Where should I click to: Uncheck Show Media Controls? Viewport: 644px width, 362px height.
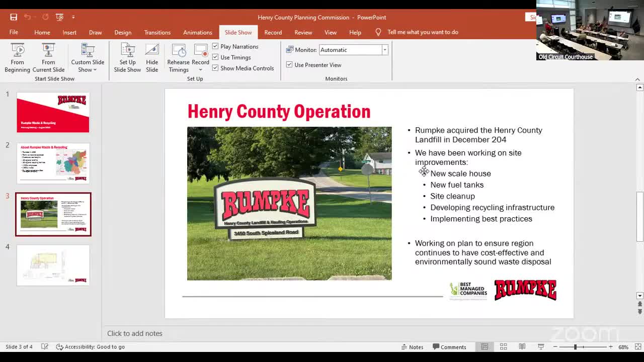point(215,68)
